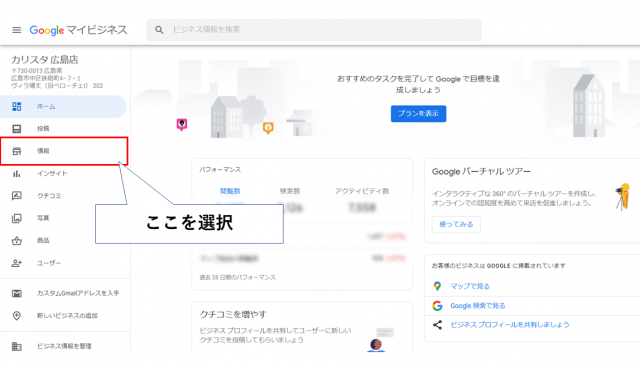This screenshot has width=640, height=365.
Task: Open the 商品 shopping basket icon
Action: coord(17,240)
